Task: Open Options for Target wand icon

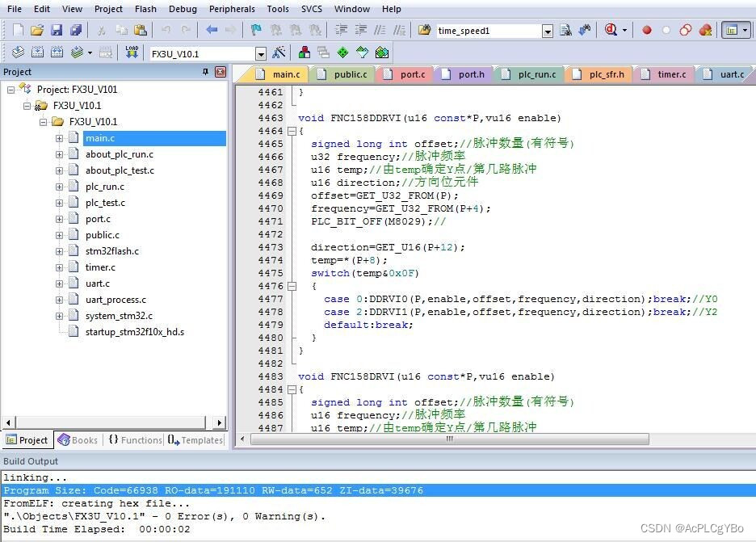Action: (x=279, y=52)
